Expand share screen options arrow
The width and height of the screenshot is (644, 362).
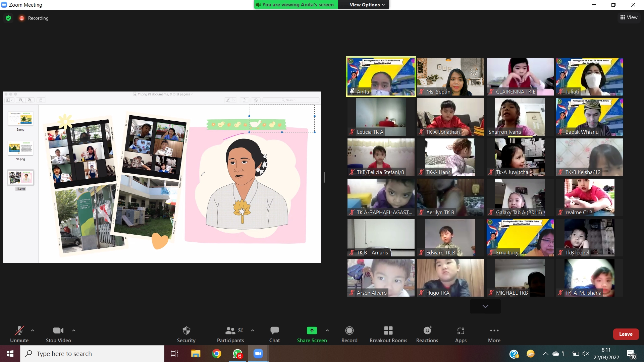(327, 330)
